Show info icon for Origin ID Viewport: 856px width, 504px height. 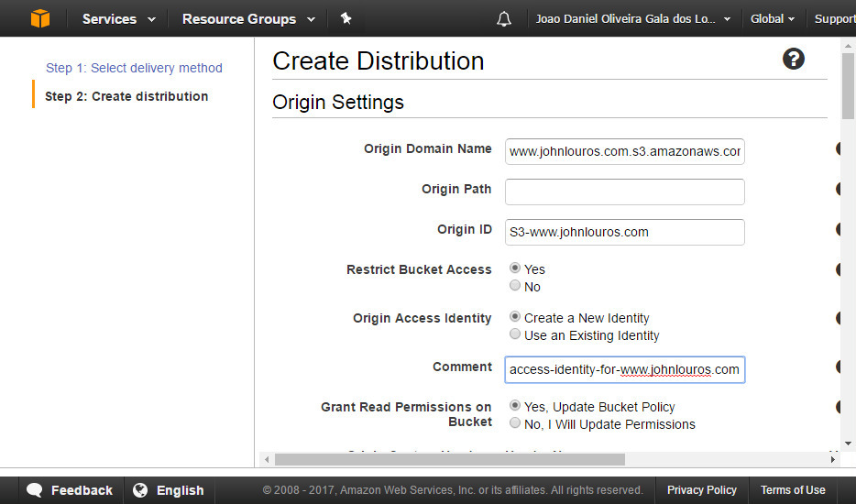pyautogui.click(x=838, y=229)
